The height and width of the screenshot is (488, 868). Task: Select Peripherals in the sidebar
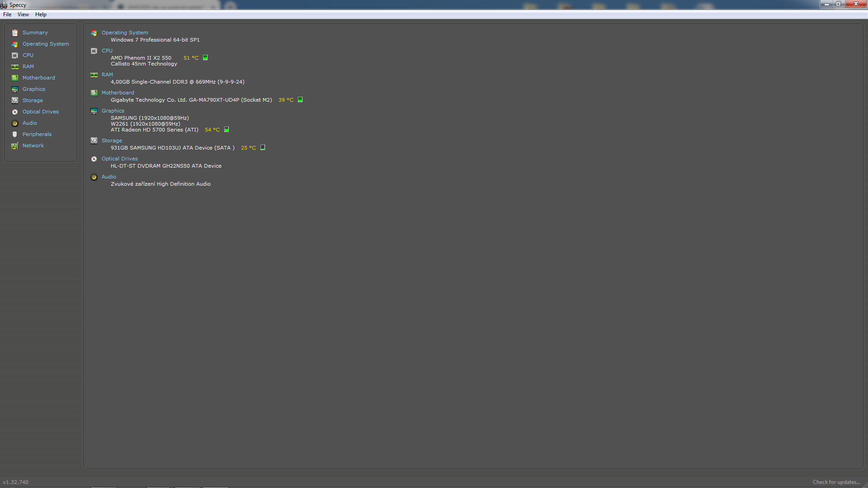[x=37, y=134]
